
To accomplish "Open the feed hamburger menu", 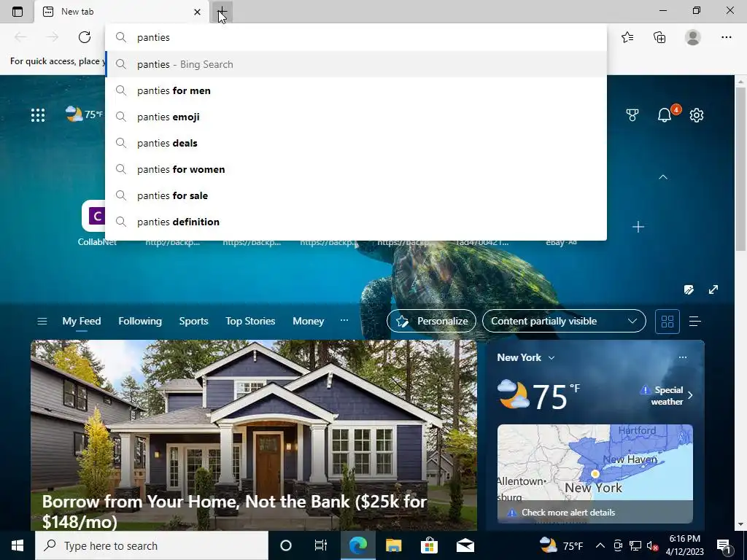I will coord(42,322).
